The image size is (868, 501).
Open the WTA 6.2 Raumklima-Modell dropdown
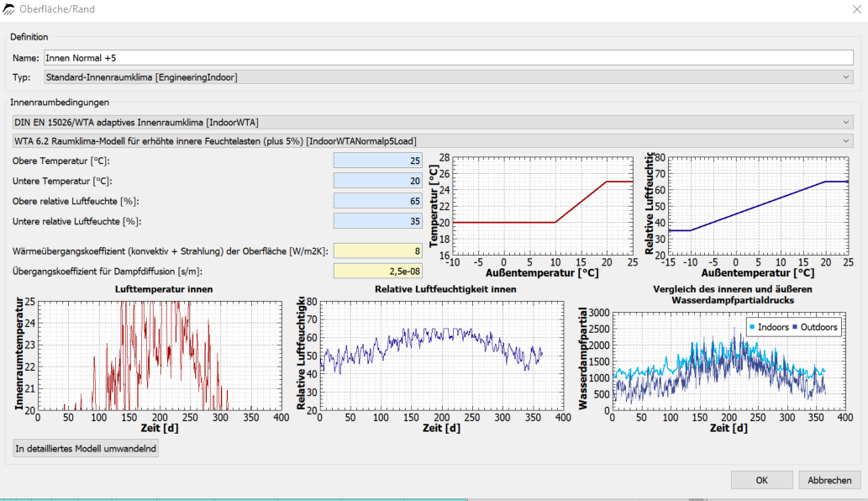click(433, 141)
